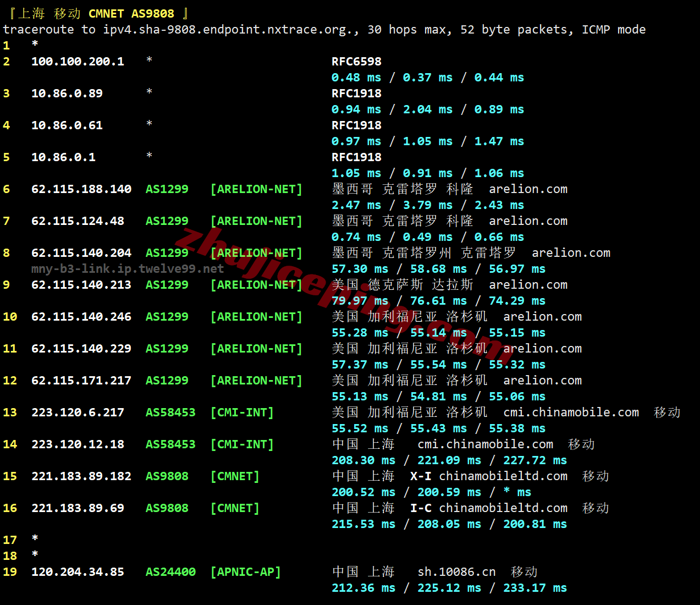Click the [ARELION-NET] tag on hop 7

tap(256, 221)
